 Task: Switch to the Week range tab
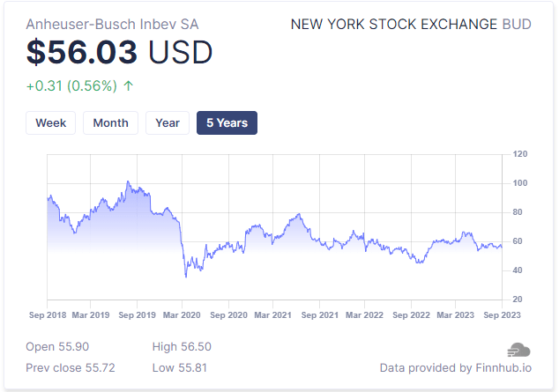pos(51,123)
